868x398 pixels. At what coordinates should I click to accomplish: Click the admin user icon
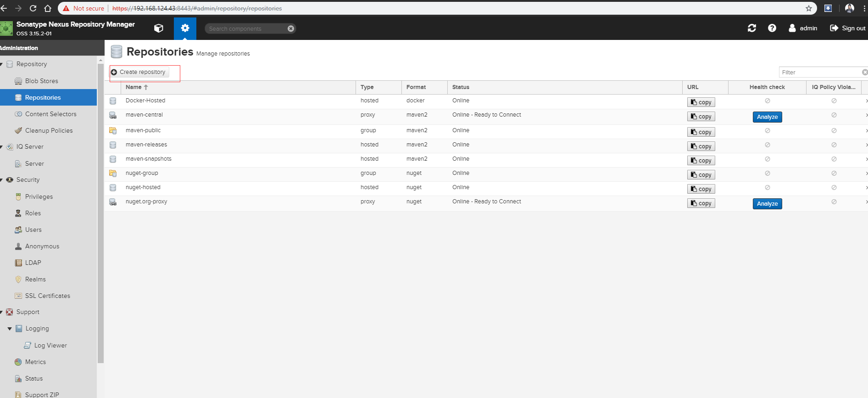click(x=792, y=28)
